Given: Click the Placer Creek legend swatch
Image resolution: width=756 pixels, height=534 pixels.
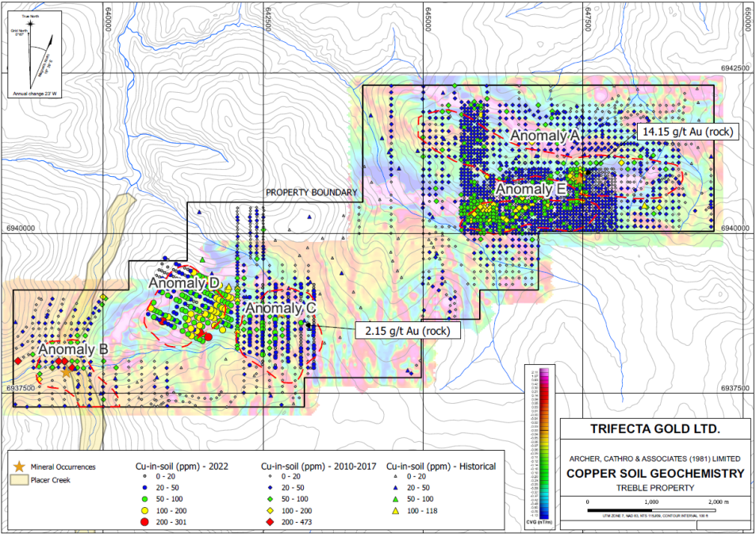Looking at the screenshot, I should click(20, 481).
